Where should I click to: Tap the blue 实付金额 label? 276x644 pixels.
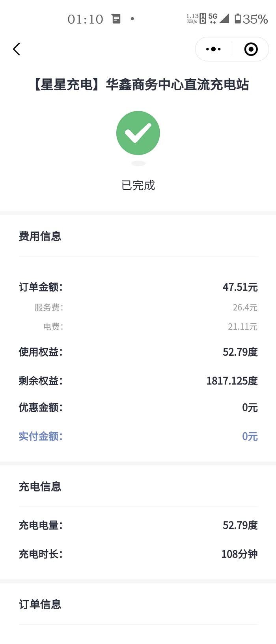click(x=41, y=436)
